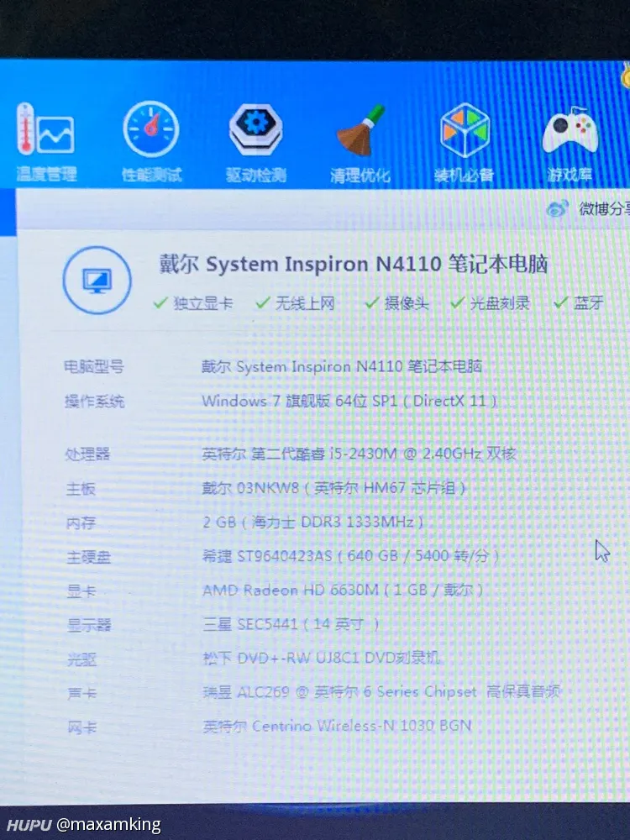The width and height of the screenshot is (630, 840).
Task: Click the 光盘刻录 feature checkmark
Action: pyautogui.click(x=456, y=303)
